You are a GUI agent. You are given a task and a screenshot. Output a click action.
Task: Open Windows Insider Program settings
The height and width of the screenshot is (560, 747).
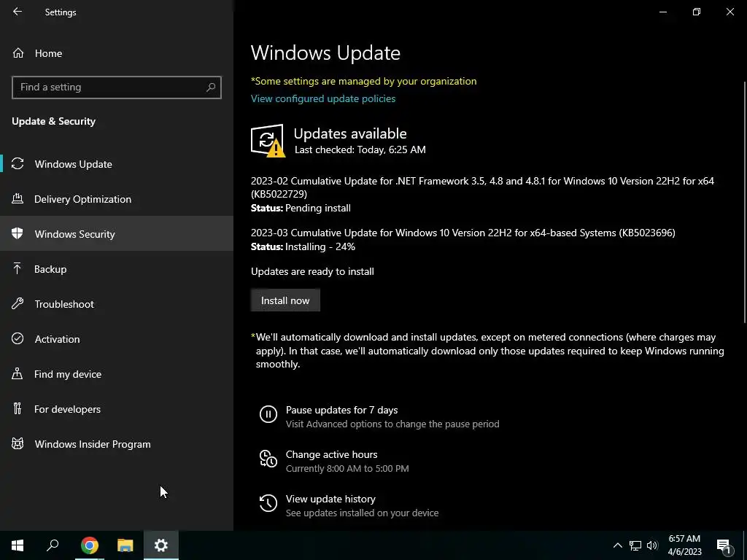(x=117, y=444)
